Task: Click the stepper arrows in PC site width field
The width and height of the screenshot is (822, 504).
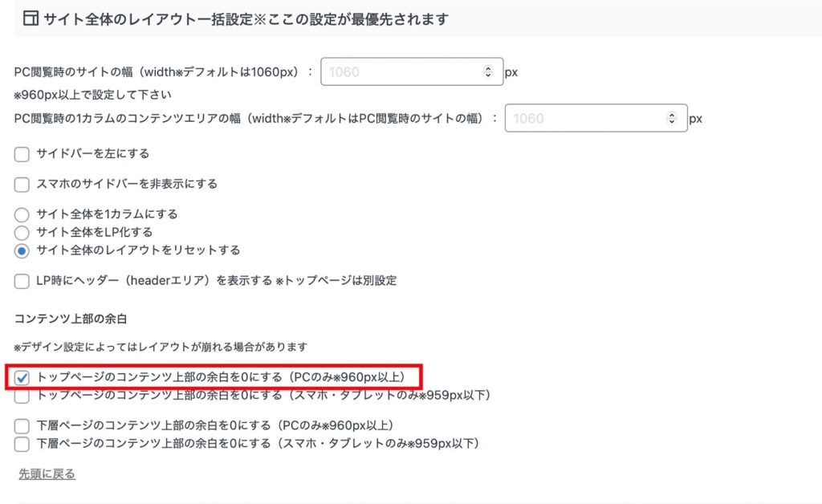Action: coord(488,71)
